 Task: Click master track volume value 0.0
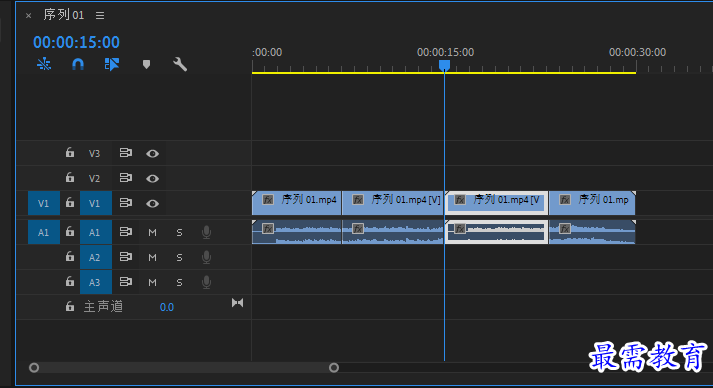coord(166,307)
